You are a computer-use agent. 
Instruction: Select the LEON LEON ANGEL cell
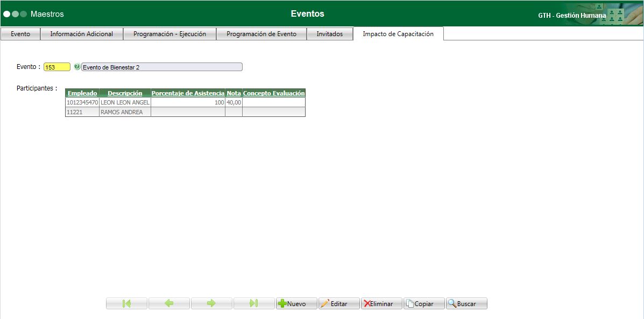coord(125,102)
